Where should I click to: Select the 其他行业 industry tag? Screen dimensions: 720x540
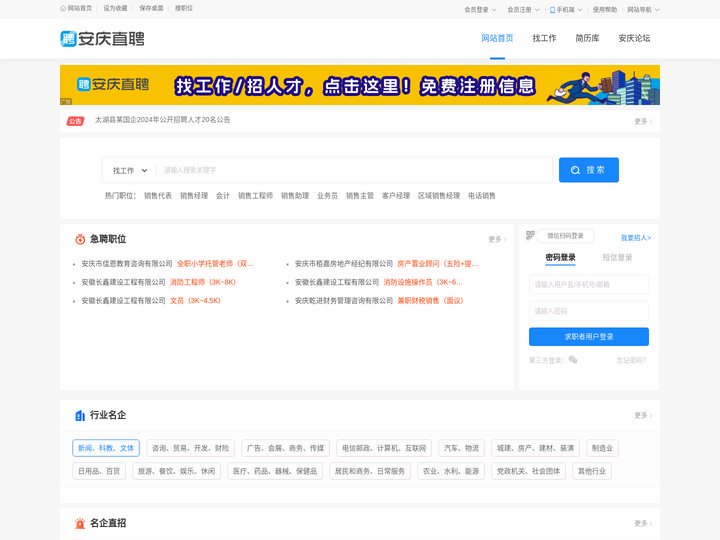pos(592,471)
